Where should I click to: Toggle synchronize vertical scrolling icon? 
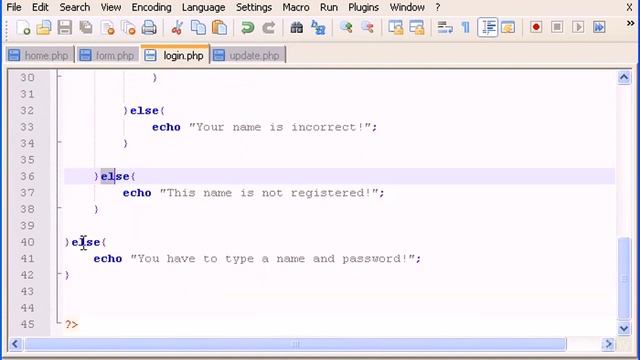396,28
